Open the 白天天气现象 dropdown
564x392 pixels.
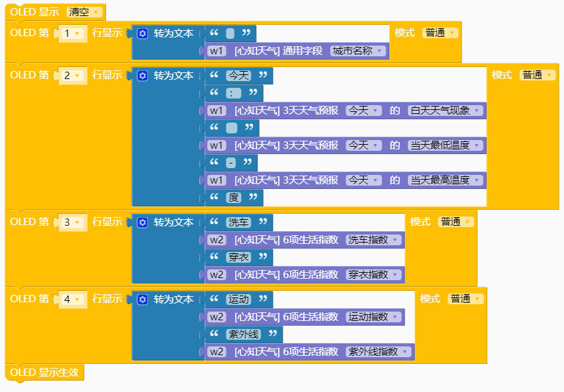click(x=445, y=111)
